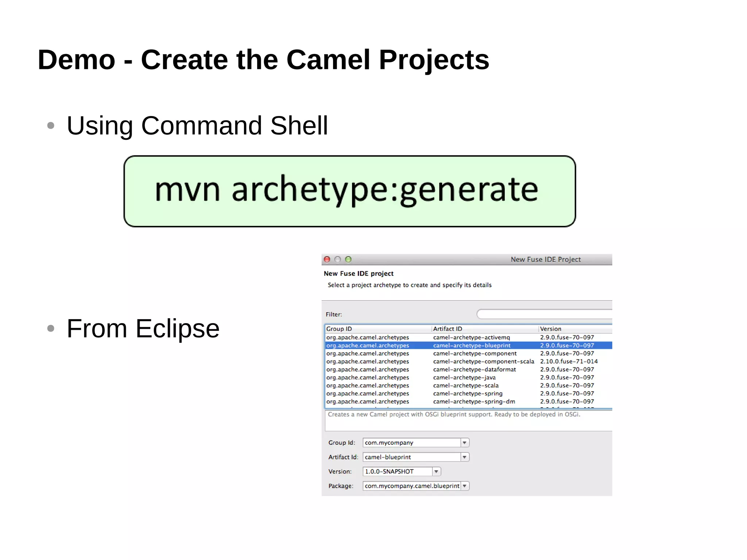This screenshot has width=747, height=560.
Task: Pick the camel-archetype-dataformat entry
Action: point(474,370)
